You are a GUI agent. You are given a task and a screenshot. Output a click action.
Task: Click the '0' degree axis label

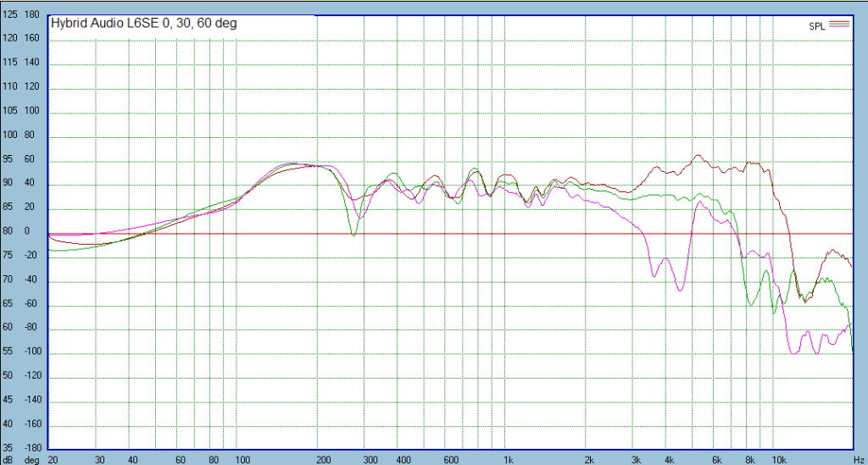click(x=27, y=231)
